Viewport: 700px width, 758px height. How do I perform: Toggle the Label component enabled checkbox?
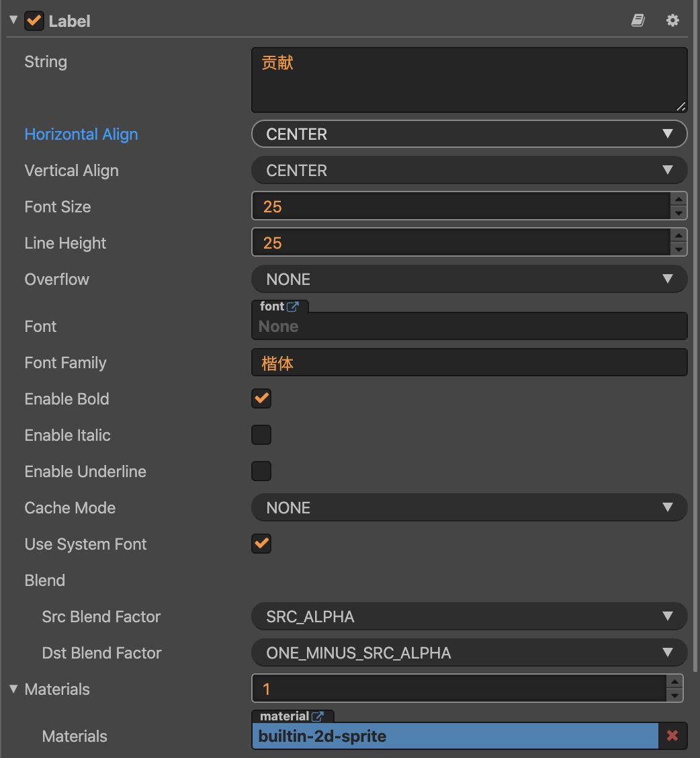[34, 21]
